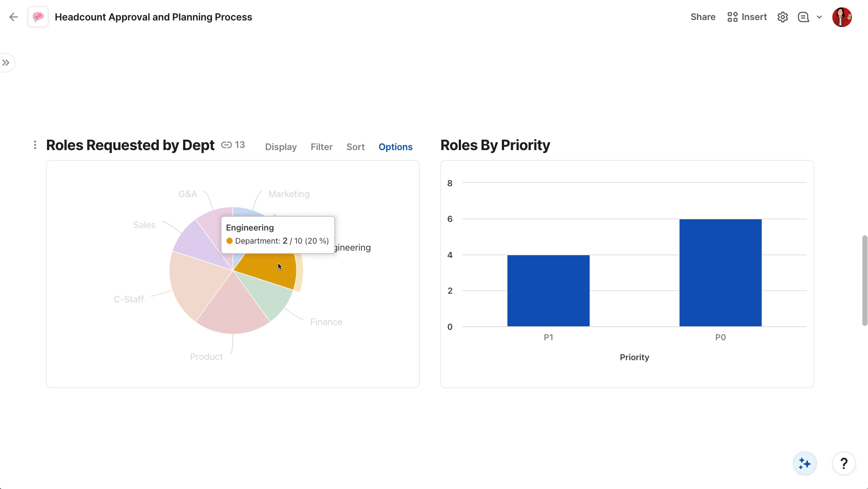Viewport: 868px width, 489px height.
Task: Open the settings gear icon
Action: coord(783,17)
